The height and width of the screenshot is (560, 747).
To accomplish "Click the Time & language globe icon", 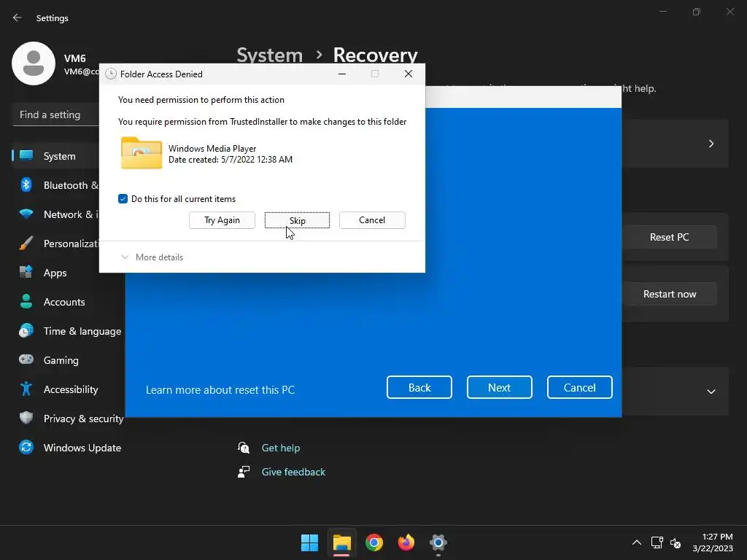I will pos(26,330).
